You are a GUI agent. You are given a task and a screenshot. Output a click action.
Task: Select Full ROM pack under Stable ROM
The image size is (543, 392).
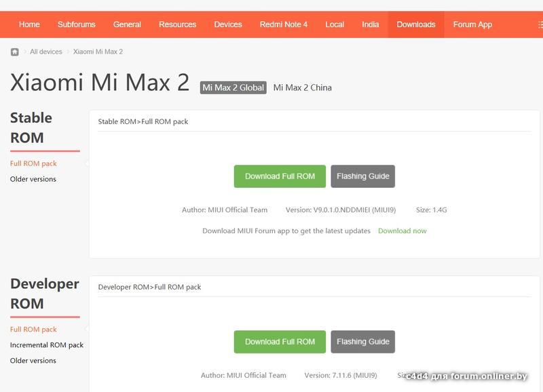point(33,163)
